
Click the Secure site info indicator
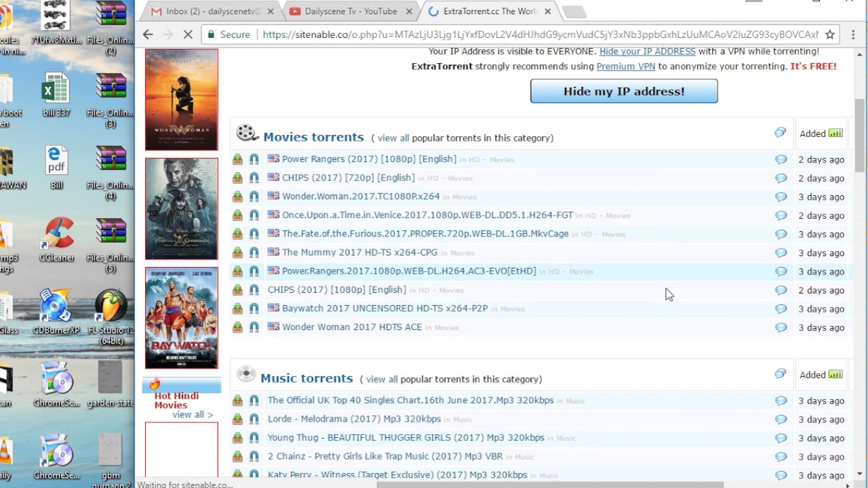[230, 35]
